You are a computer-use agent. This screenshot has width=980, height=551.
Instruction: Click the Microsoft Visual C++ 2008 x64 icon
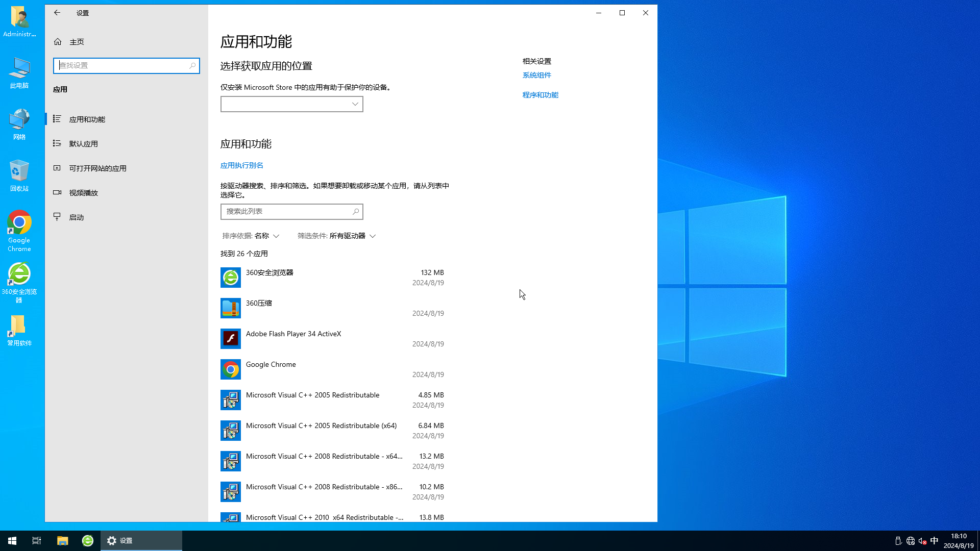point(230,461)
